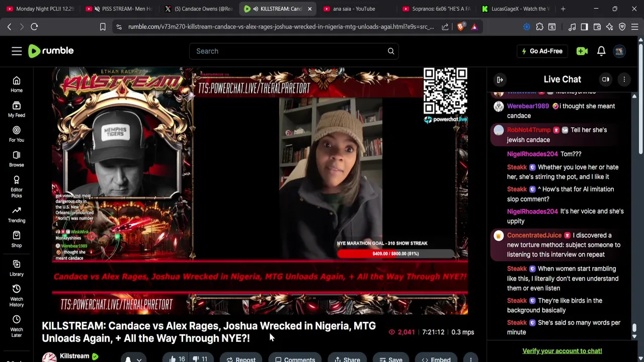Open Watch Later in the sidebar
The width and height of the screenshot is (644, 362).
coord(17,326)
